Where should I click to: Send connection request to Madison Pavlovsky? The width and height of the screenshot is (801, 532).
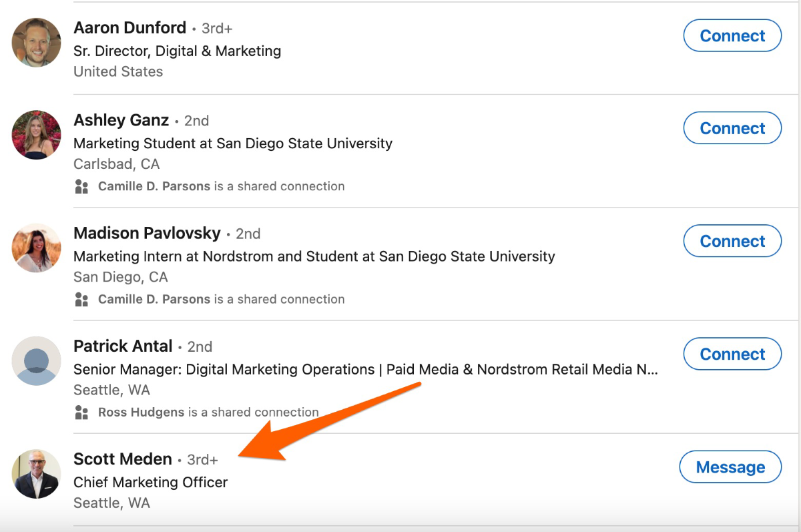click(732, 241)
